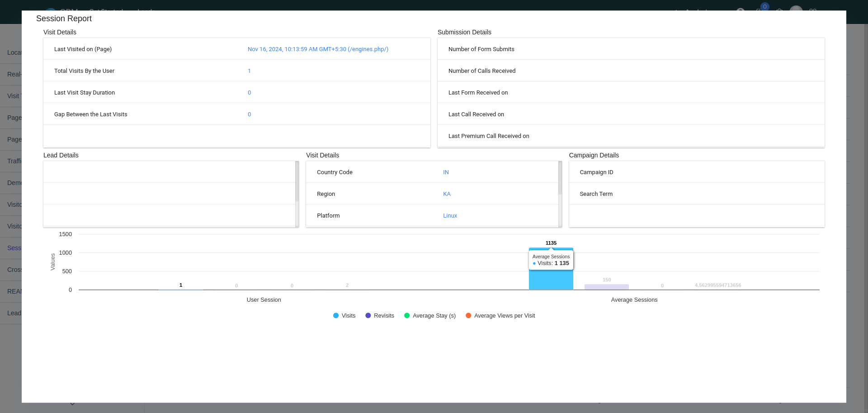Expand the sidebar chevron at the bottom
The width and height of the screenshot is (868, 413).
tap(72, 404)
